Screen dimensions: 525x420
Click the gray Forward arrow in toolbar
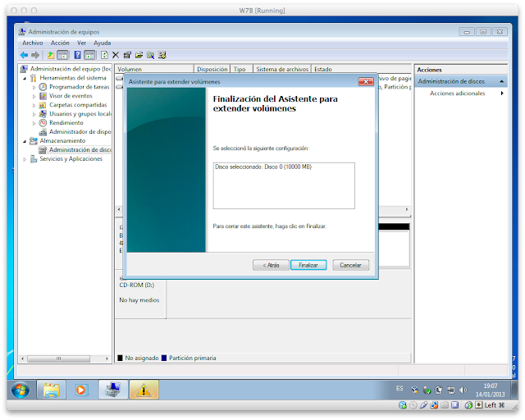pyautogui.click(x=35, y=55)
